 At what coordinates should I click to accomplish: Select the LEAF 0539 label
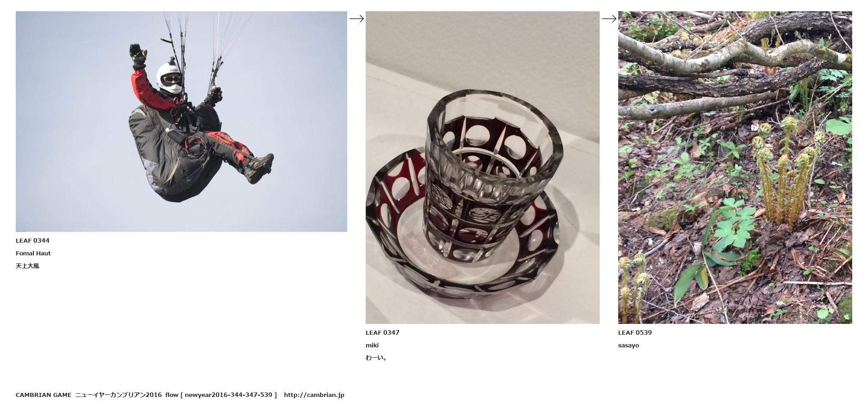[x=635, y=333]
